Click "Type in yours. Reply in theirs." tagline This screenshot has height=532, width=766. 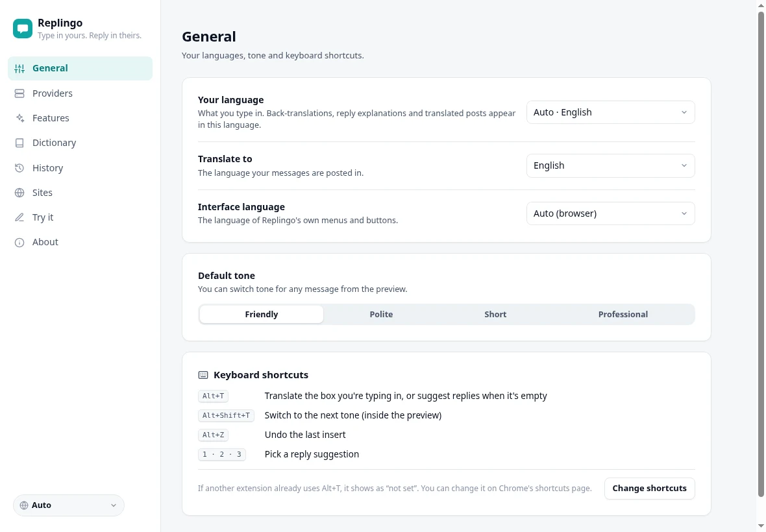click(x=90, y=36)
